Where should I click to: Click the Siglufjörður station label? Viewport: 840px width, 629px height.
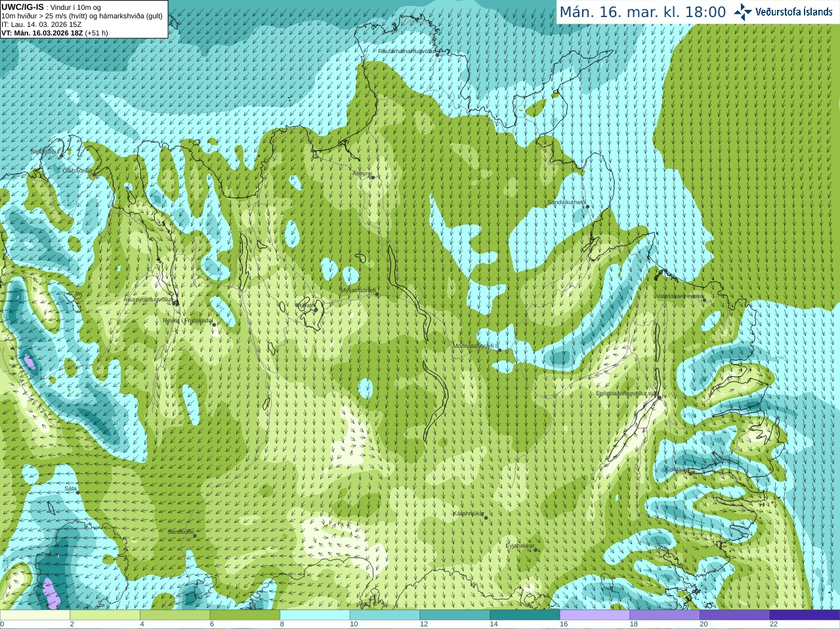coord(45,152)
